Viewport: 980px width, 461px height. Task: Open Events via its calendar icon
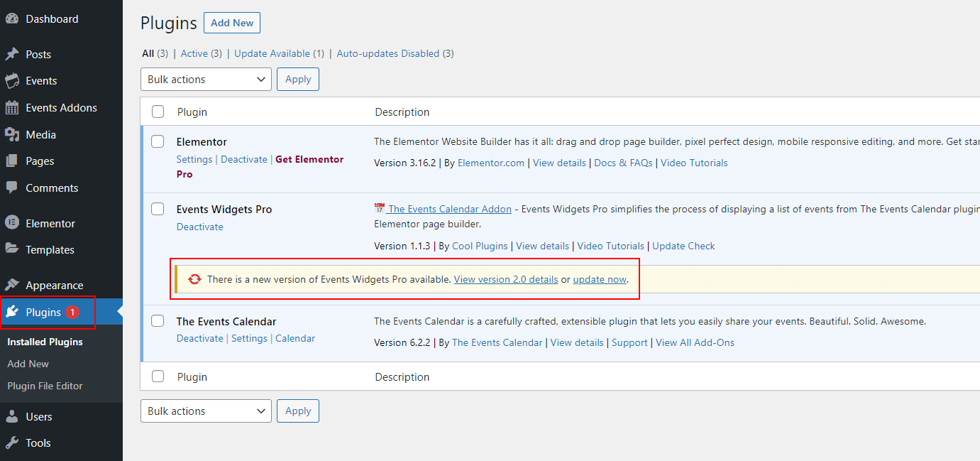click(12, 81)
